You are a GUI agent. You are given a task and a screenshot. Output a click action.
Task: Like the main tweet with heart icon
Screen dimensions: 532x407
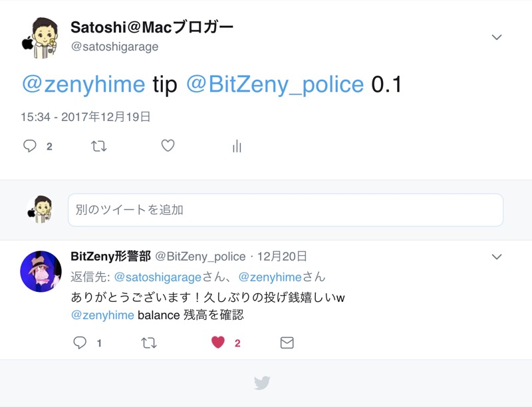[x=168, y=146]
